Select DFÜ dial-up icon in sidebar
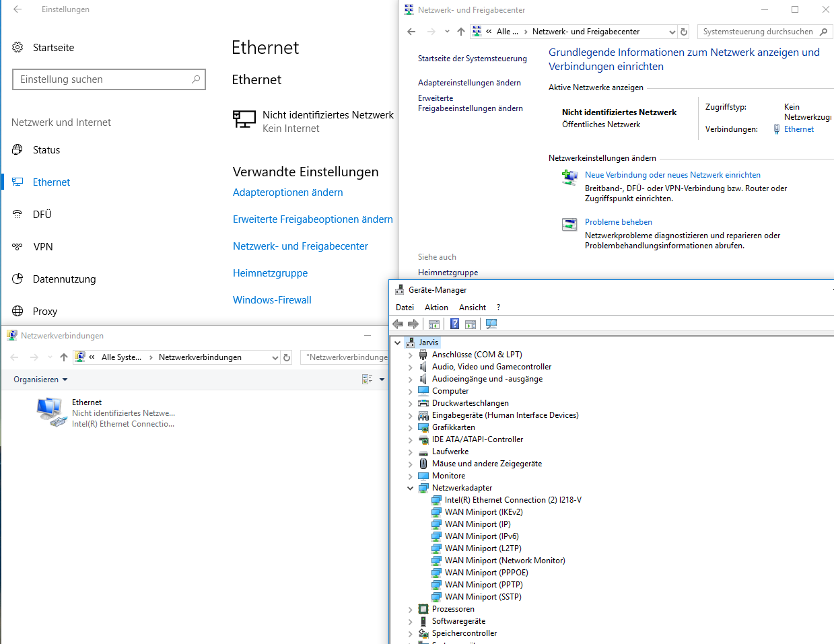This screenshot has width=834, height=644. tap(18, 214)
